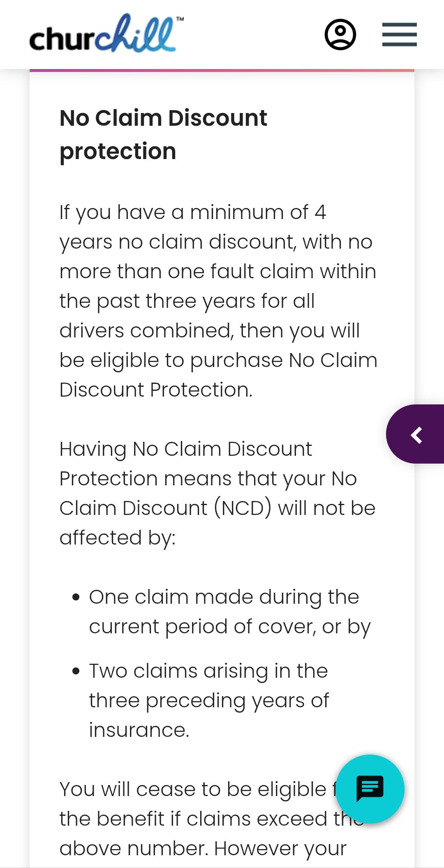Screen dimensions: 444x868
Task: Click the bullet dot beside "Two claims arising"
Action: (x=76, y=671)
